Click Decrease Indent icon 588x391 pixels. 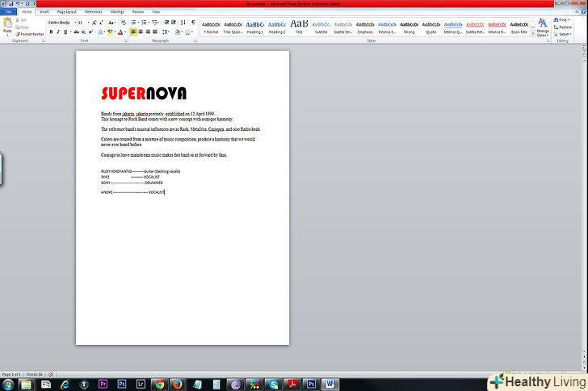(166, 23)
